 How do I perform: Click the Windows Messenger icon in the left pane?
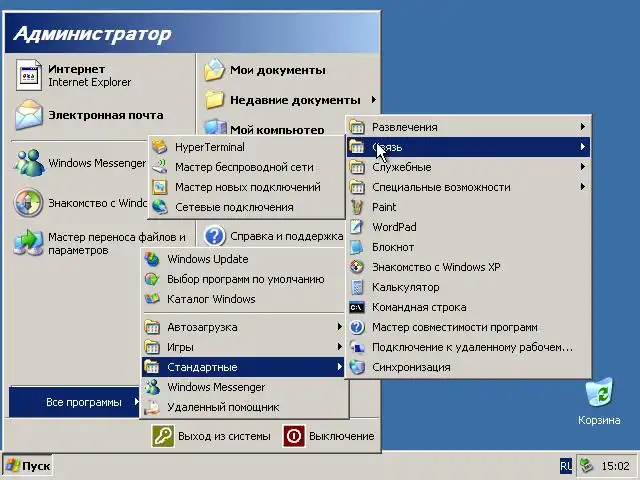pyautogui.click(x=29, y=163)
